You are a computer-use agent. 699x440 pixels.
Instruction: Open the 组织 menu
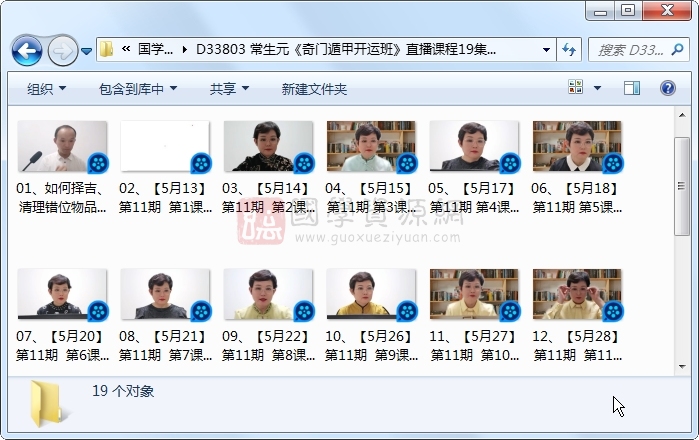point(46,89)
